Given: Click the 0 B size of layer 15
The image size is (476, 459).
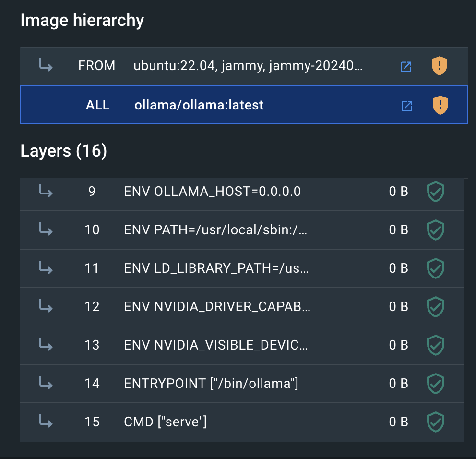Looking at the screenshot, I should tap(398, 422).
